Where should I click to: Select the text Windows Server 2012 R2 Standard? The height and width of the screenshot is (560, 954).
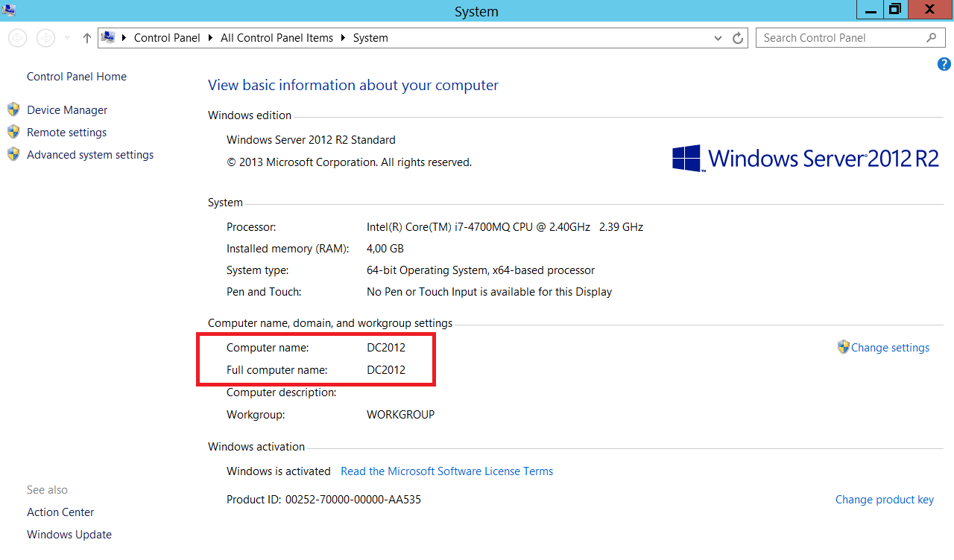click(311, 140)
